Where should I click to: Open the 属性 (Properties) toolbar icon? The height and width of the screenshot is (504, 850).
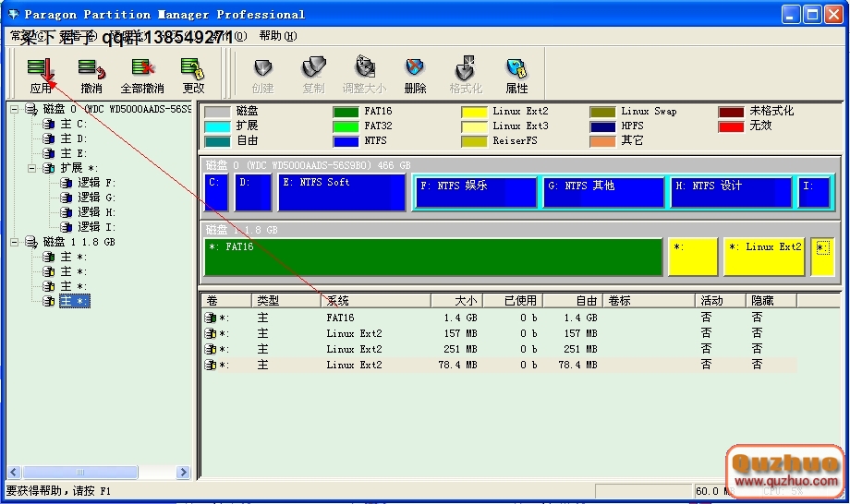coord(516,74)
